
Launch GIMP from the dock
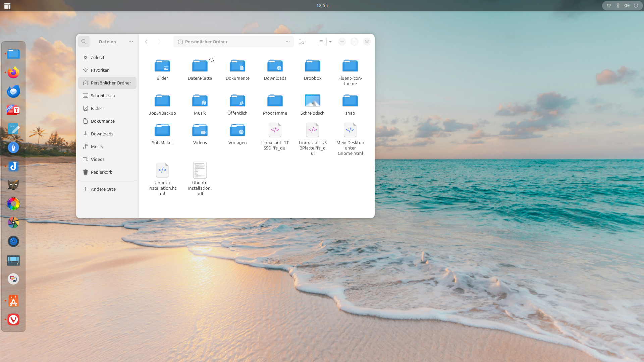point(13,185)
